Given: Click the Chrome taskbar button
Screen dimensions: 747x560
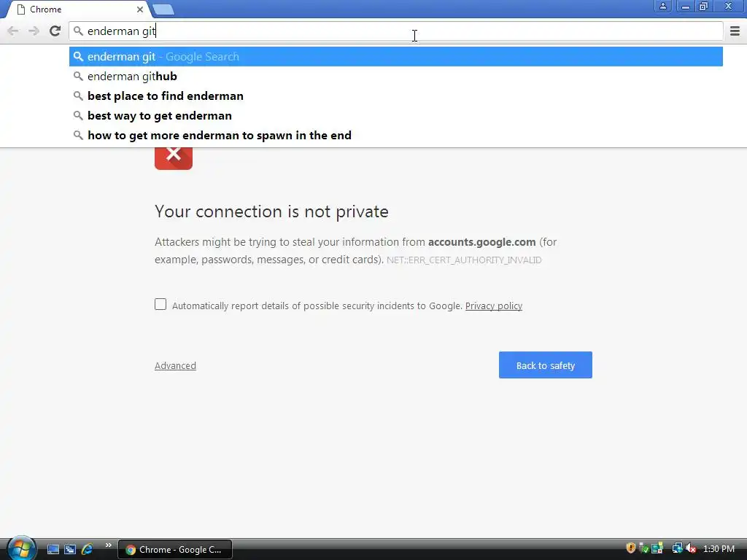Looking at the screenshot, I should coord(175,550).
